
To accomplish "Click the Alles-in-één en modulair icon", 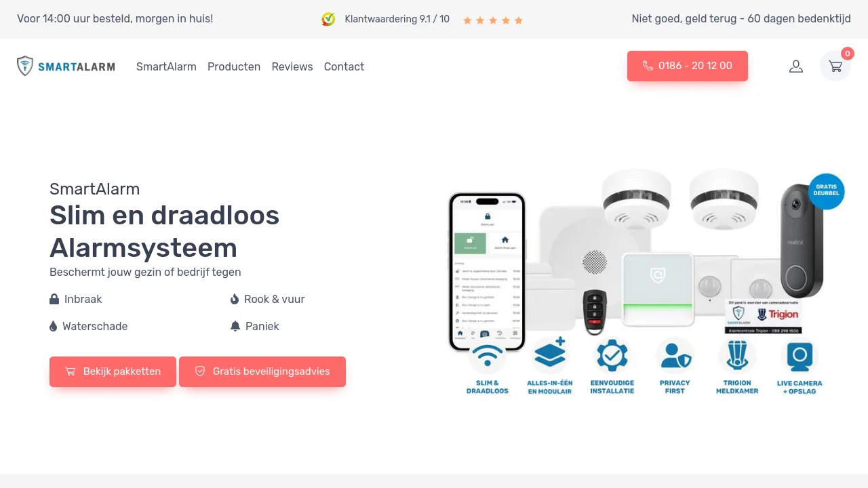I will tap(549, 354).
